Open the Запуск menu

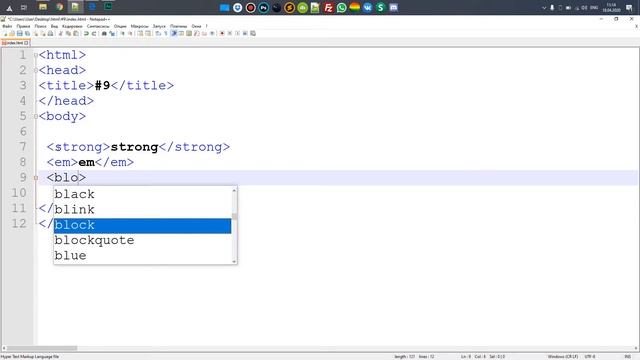click(159, 26)
